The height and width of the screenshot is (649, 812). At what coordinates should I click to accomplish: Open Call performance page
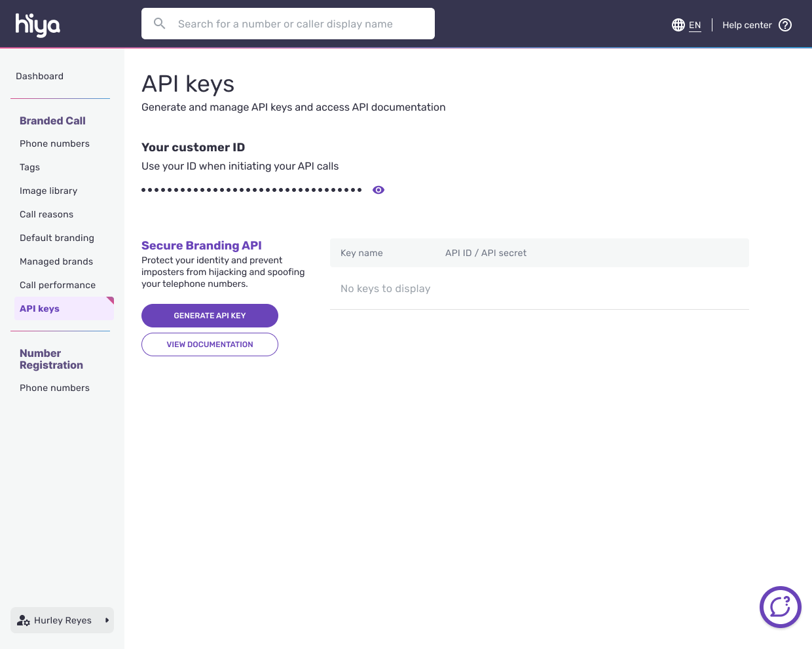point(58,285)
